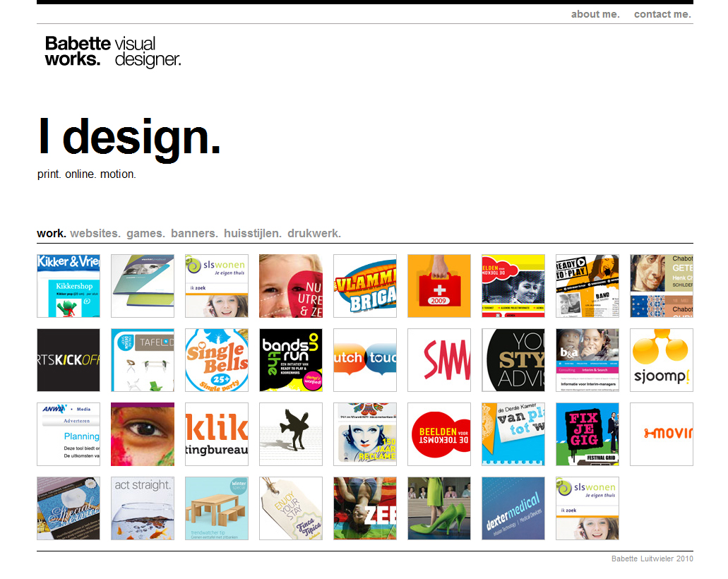Open the Single Bells party thumbnail
The width and height of the screenshot is (728, 579).
coord(217,360)
